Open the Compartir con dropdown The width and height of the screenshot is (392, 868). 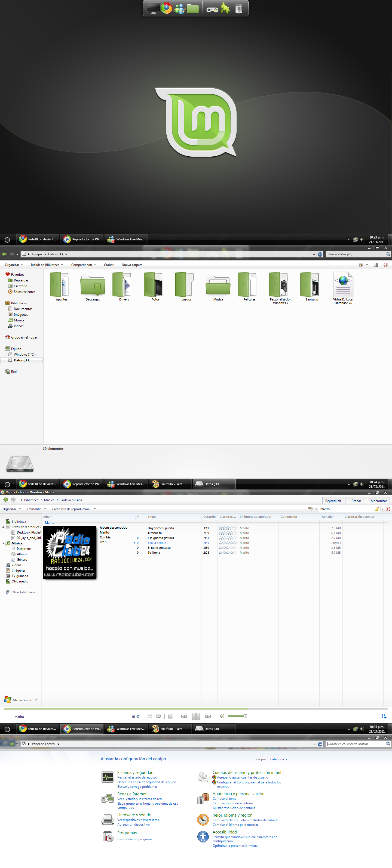83,265
